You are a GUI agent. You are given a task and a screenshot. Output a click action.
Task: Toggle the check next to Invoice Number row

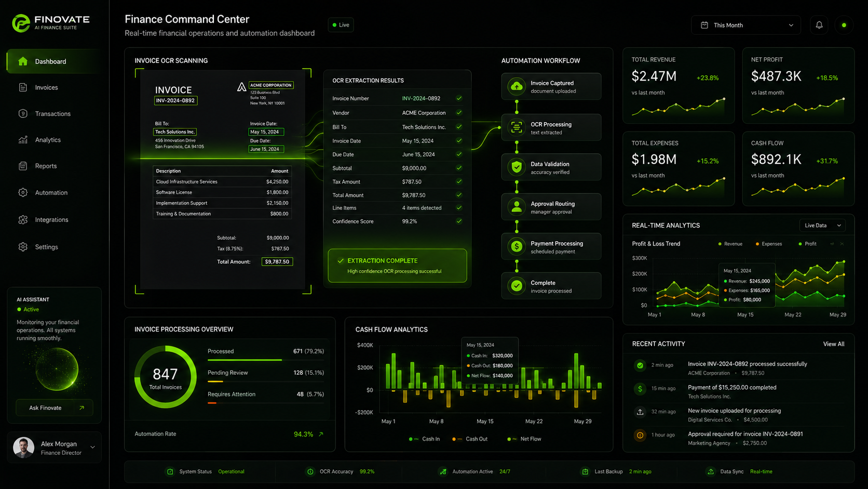click(459, 98)
